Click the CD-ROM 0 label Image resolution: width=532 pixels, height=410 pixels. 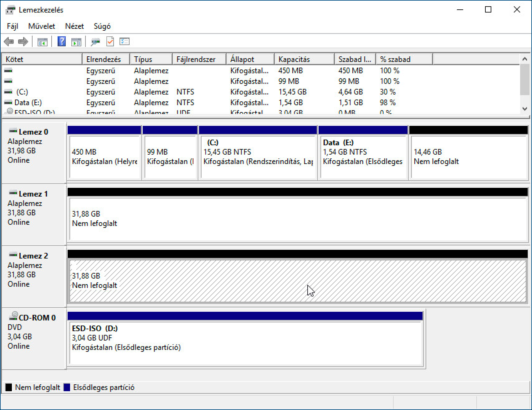(x=37, y=318)
